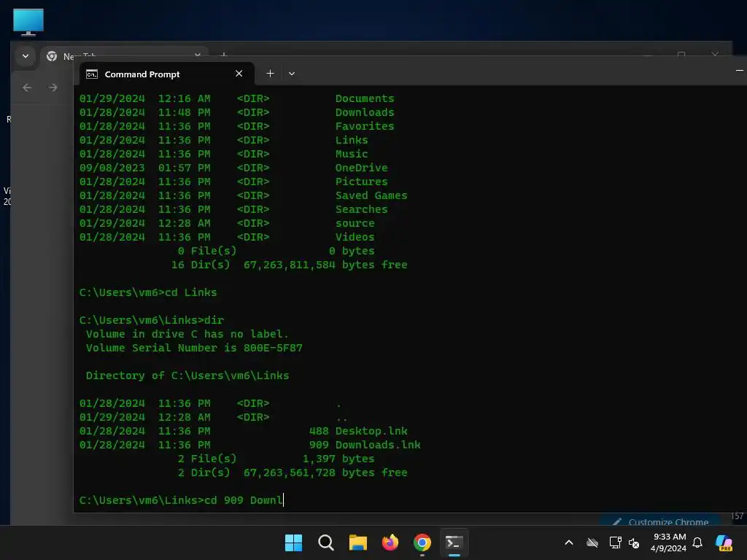
Task: Click the 'Downloads.lnk' file name
Action: (378, 445)
